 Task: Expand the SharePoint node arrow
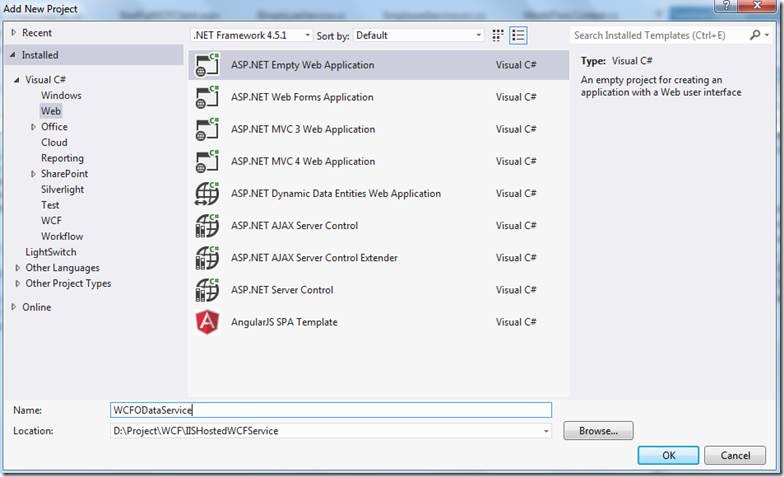(x=33, y=174)
